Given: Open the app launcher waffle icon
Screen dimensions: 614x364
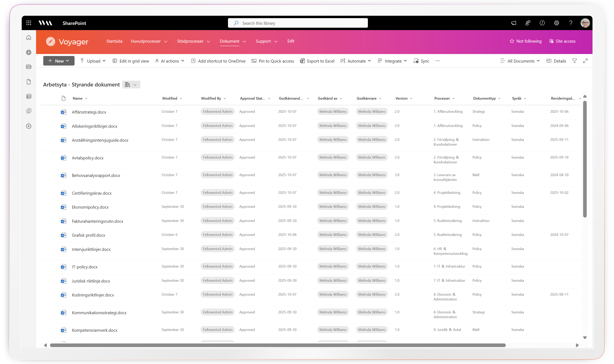Looking at the screenshot, I should 29,23.
